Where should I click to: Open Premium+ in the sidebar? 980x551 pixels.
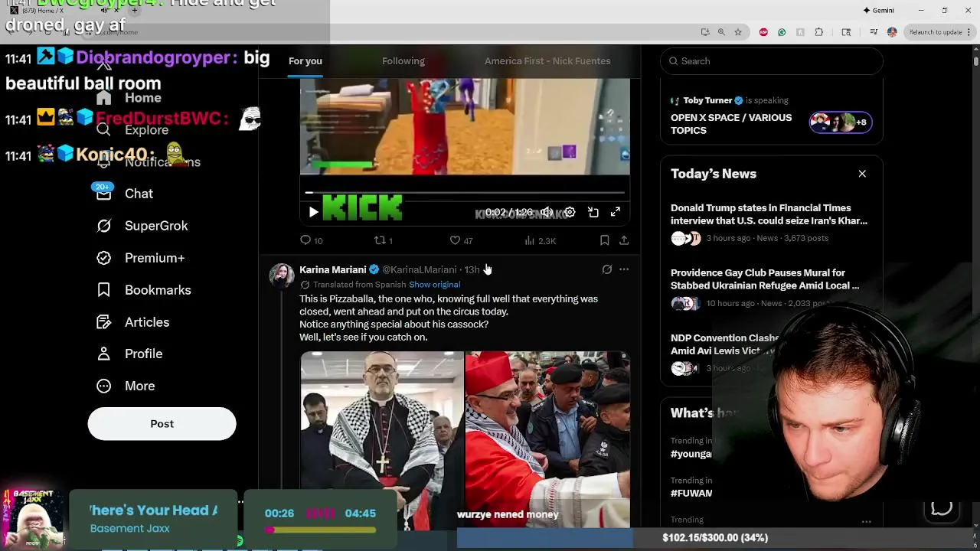click(x=141, y=258)
